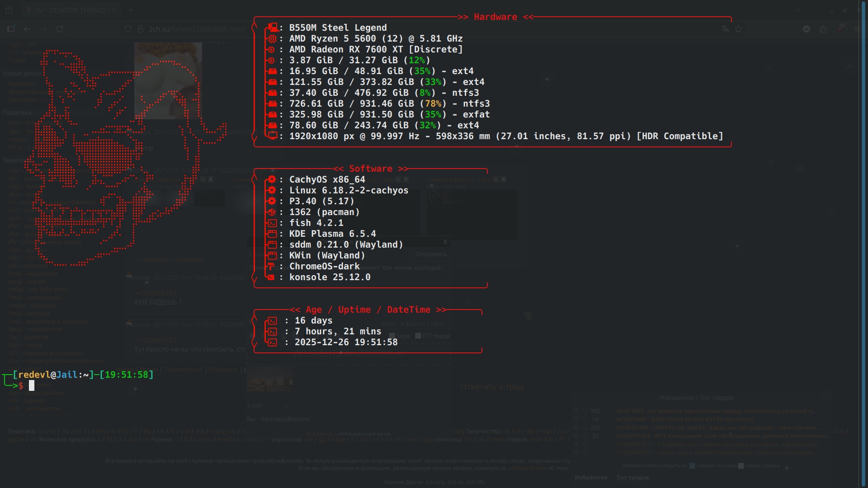Open the new tab plus button
868x488 pixels.
[131, 10]
